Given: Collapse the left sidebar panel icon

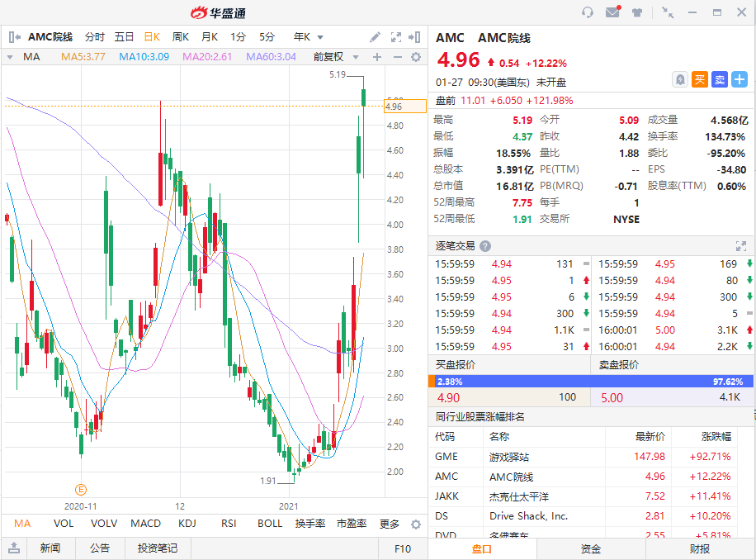Looking at the screenshot, I should click(x=15, y=37).
